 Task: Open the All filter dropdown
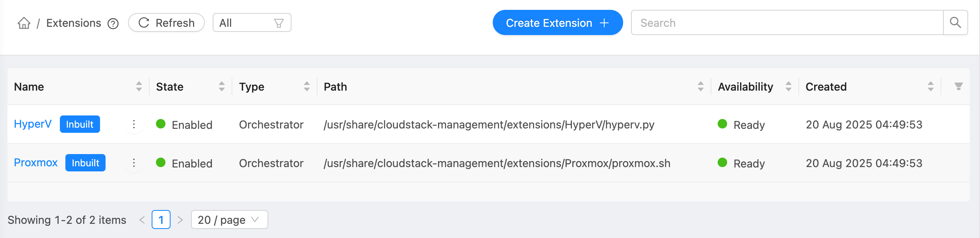point(252,22)
